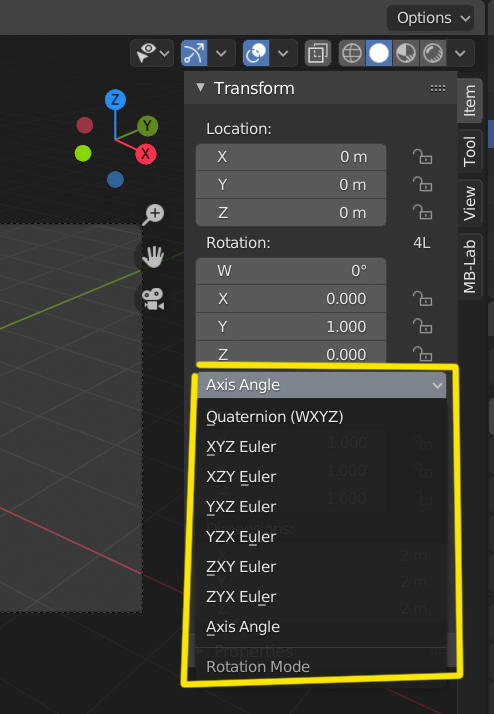Expand the overlays settings dropdown arrow

(283, 53)
